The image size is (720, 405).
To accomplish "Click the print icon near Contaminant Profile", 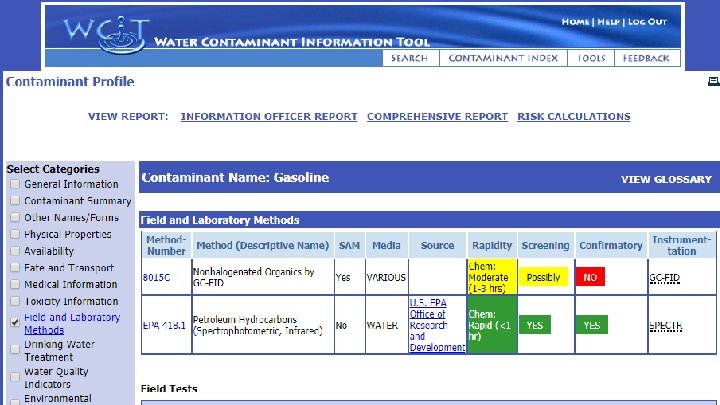I will (714, 81).
